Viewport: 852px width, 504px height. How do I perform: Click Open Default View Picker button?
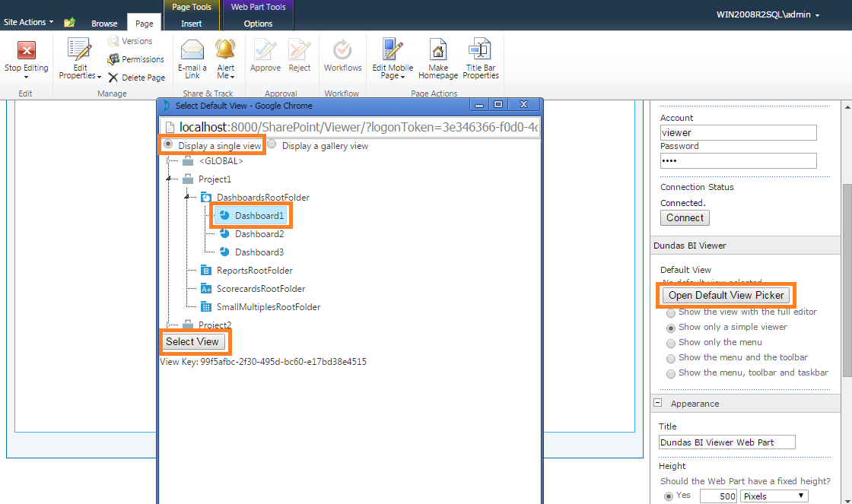point(726,296)
